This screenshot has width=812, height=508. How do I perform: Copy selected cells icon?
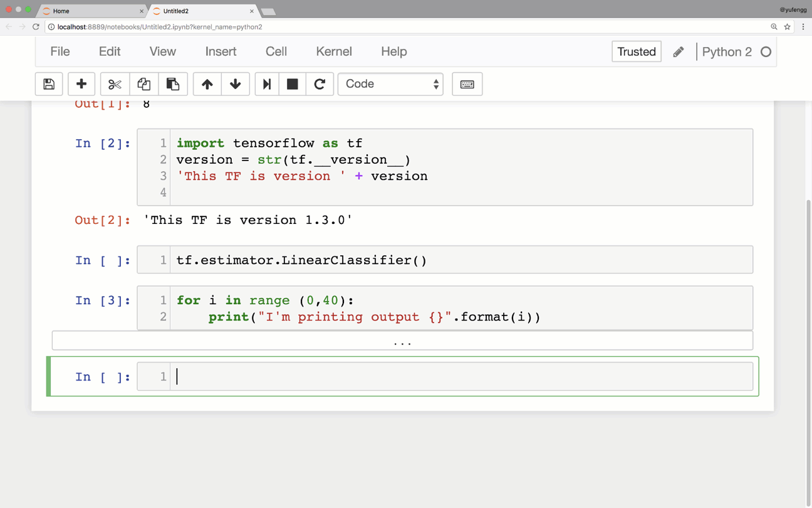143,84
